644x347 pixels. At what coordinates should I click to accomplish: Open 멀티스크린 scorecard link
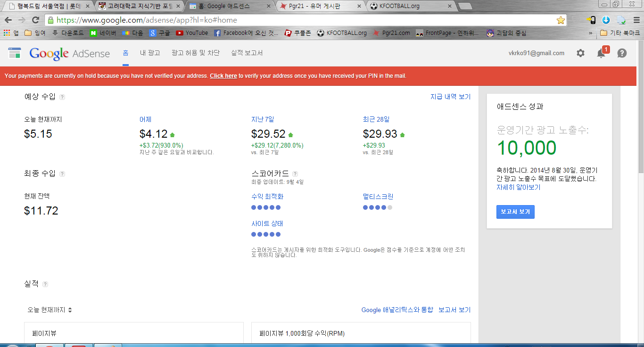coord(378,197)
